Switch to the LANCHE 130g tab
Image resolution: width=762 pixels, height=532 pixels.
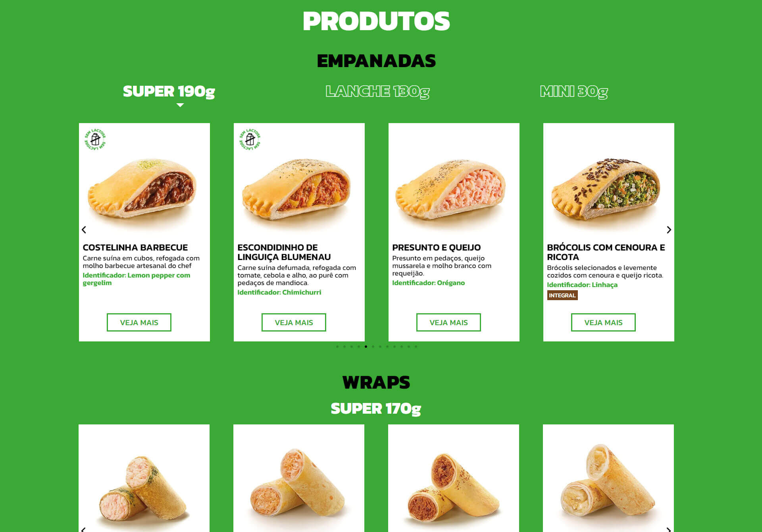pyautogui.click(x=377, y=91)
